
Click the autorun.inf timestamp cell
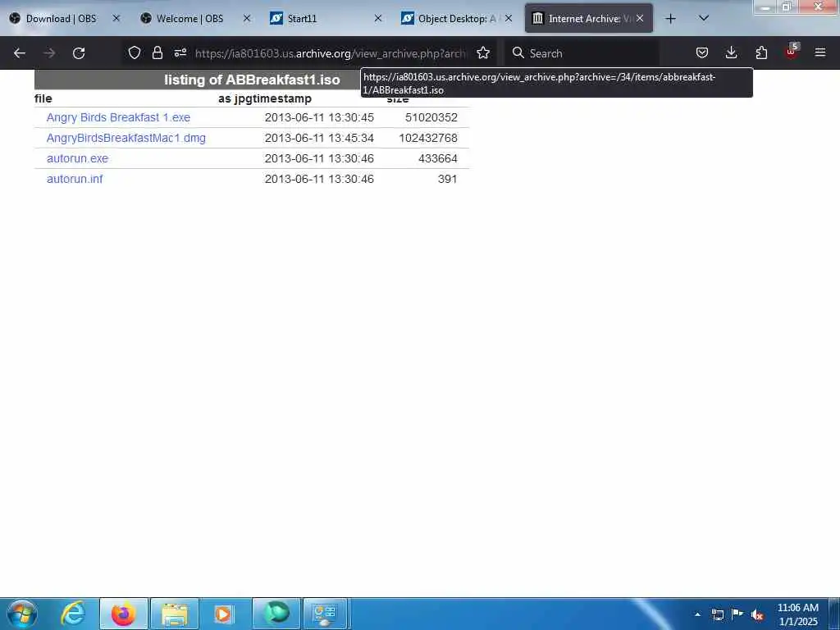[319, 179]
